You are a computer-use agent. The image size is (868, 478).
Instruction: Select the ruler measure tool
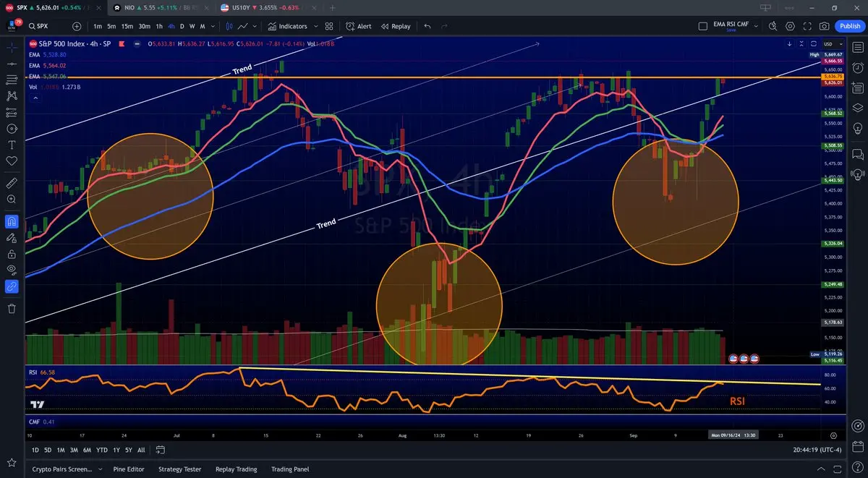pyautogui.click(x=12, y=182)
